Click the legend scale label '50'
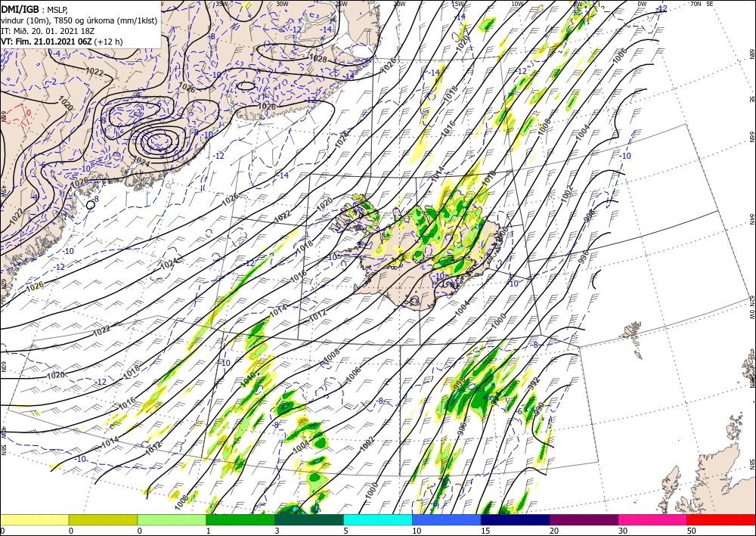The image size is (756, 536). coord(691,531)
